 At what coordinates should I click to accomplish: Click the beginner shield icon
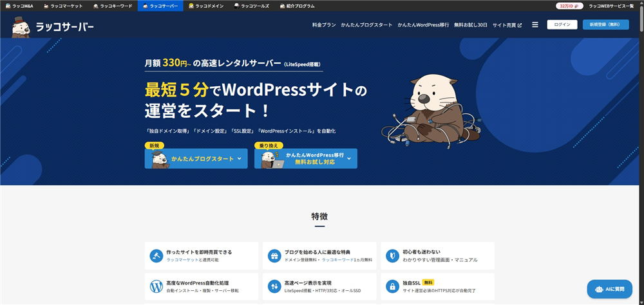pyautogui.click(x=392, y=255)
